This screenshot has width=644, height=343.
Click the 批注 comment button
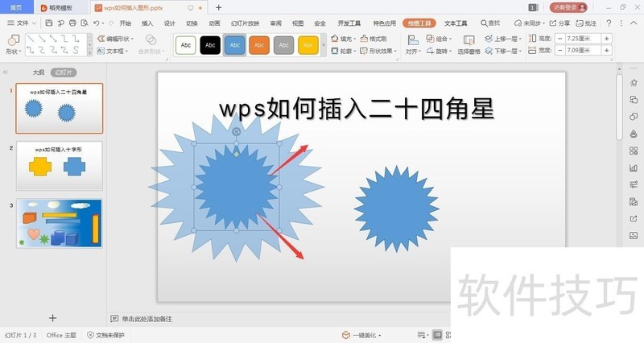pos(586,23)
